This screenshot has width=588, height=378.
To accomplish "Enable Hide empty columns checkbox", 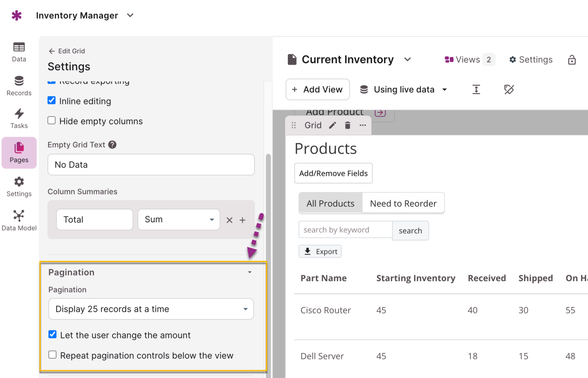I will pyautogui.click(x=52, y=121).
